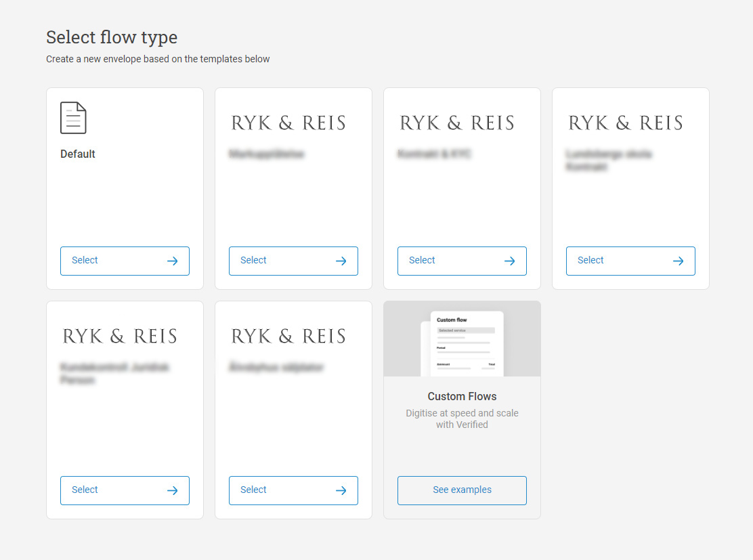Image resolution: width=753 pixels, height=560 pixels.
Task: Click the "Create a new envelope" subtitle text
Action: point(158,59)
